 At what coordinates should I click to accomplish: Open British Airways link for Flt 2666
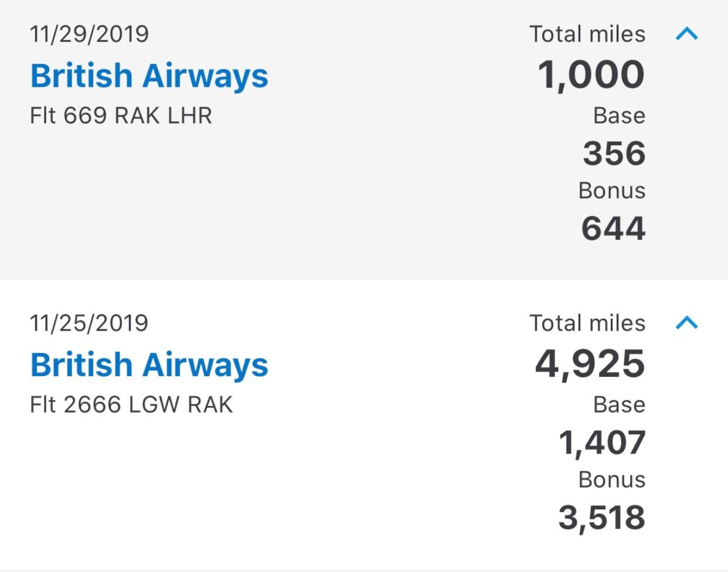pyautogui.click(x=149, y=365)
